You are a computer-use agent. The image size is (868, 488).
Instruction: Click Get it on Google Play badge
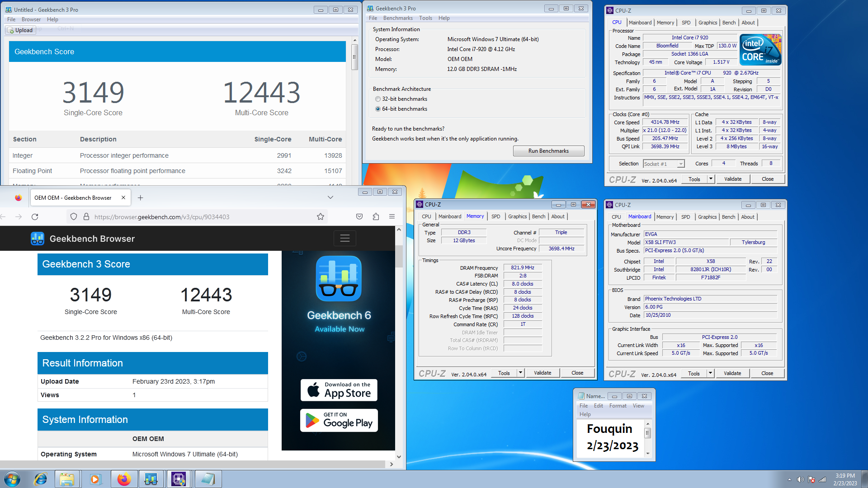(x=339, y=420)
